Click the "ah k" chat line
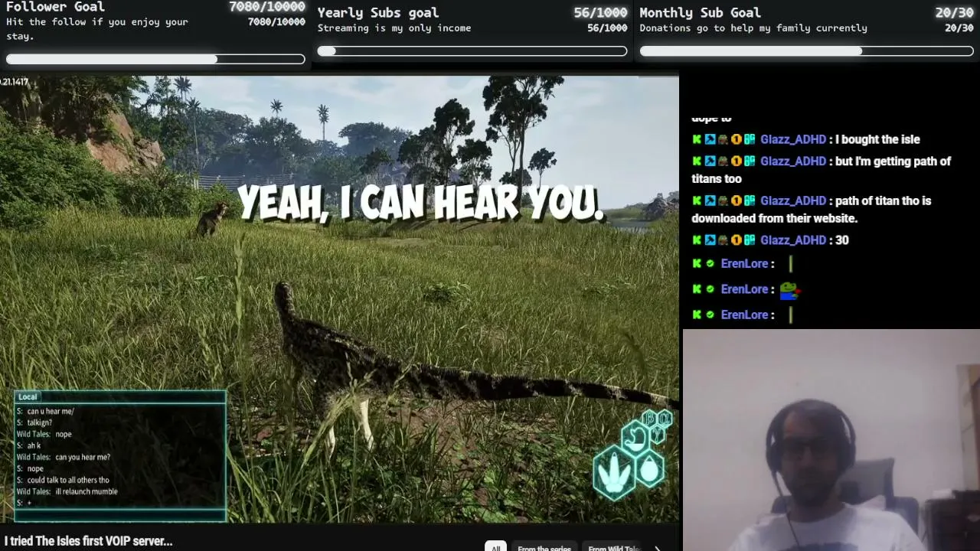 tap(34, 445)
